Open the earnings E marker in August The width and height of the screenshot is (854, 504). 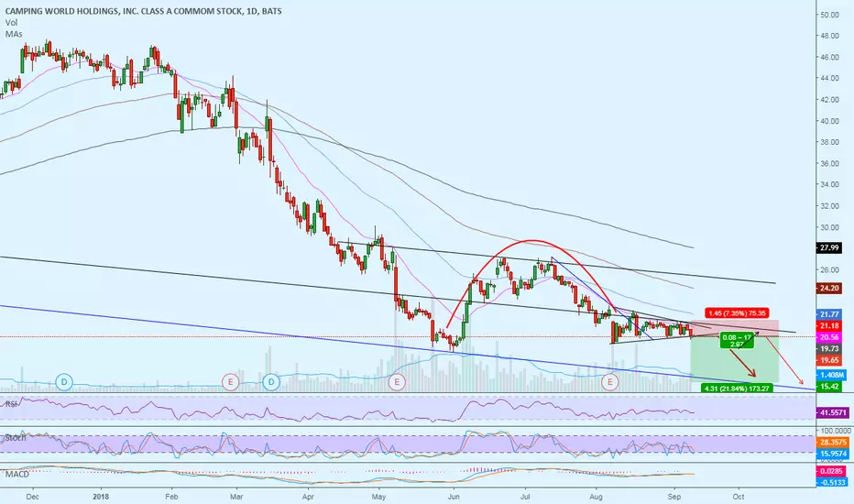tap(610, 382)
